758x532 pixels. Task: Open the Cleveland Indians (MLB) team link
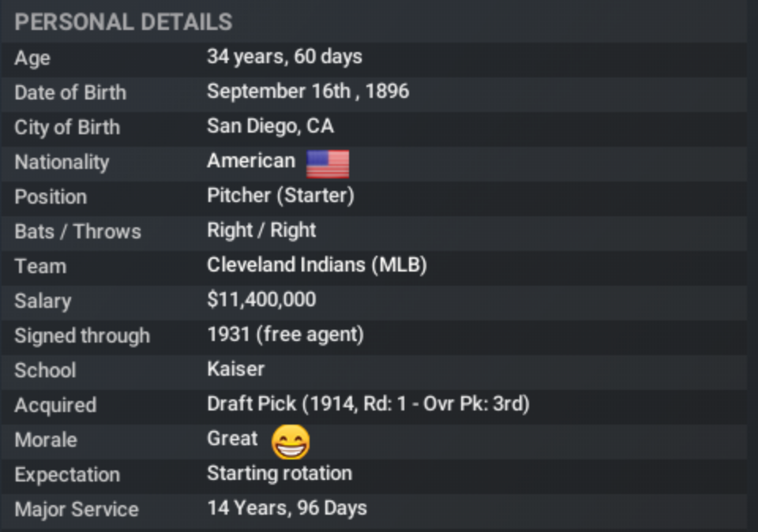(317, 265)
